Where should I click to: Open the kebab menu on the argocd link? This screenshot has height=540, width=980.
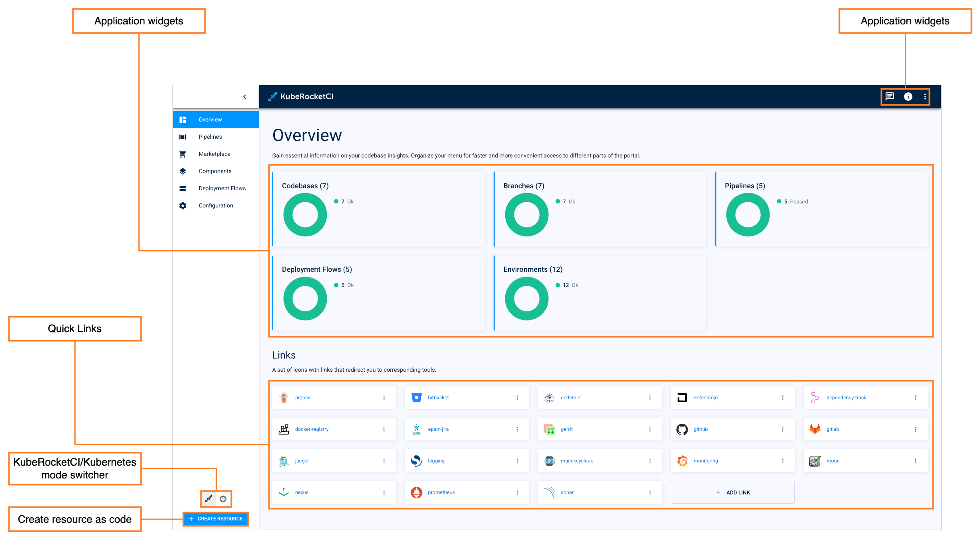coord(384,397)
